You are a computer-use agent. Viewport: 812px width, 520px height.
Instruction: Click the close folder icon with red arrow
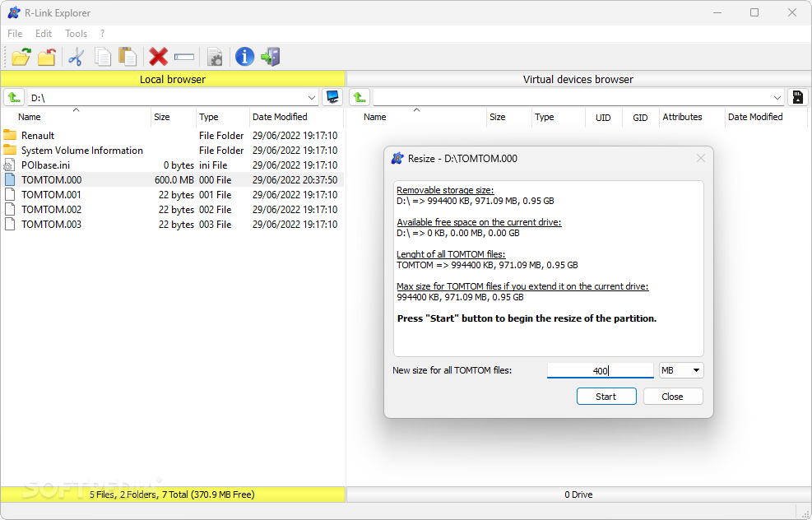47,57
